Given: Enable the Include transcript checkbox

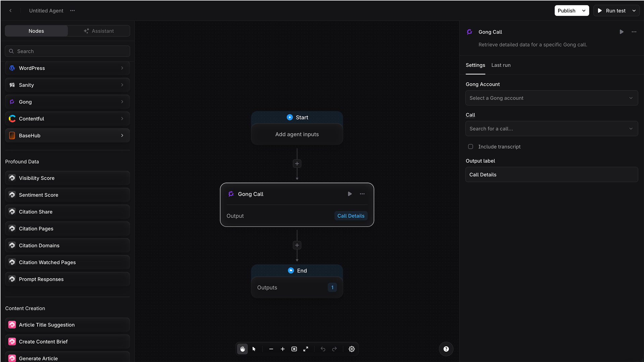Looking at the screenshot, I should click(x=471, y=146).
